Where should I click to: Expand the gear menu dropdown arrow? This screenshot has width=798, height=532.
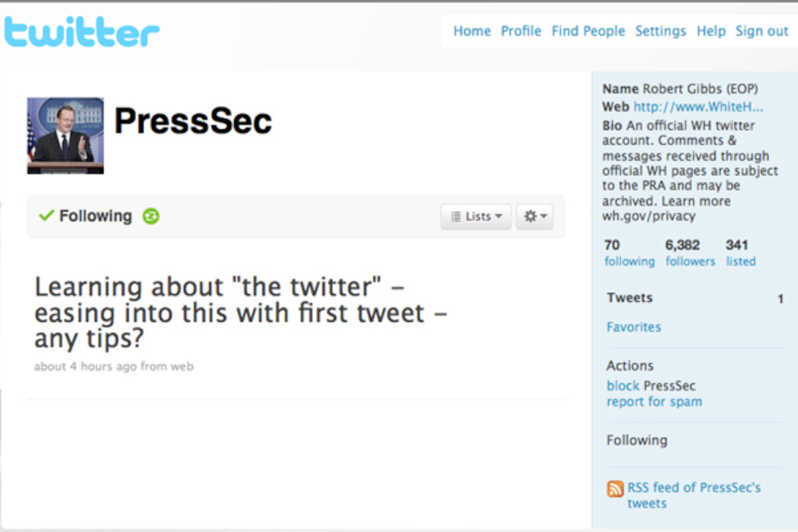(x=544, y=216)
